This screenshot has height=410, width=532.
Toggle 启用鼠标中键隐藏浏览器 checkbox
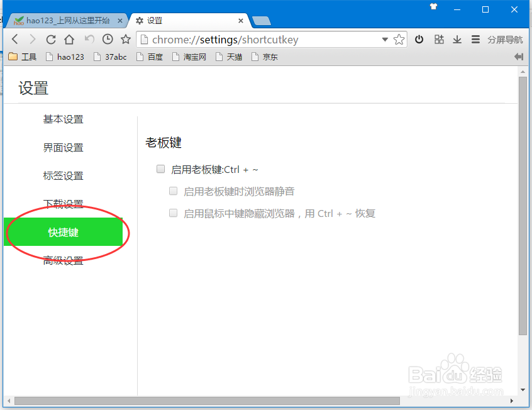(174, 213)
